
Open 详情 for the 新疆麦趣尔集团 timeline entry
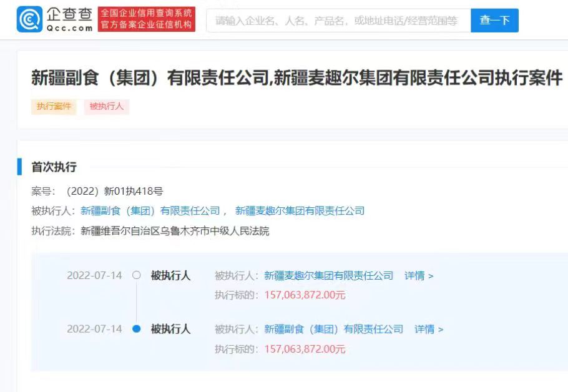pyautogui.click(x=419, y=276)
